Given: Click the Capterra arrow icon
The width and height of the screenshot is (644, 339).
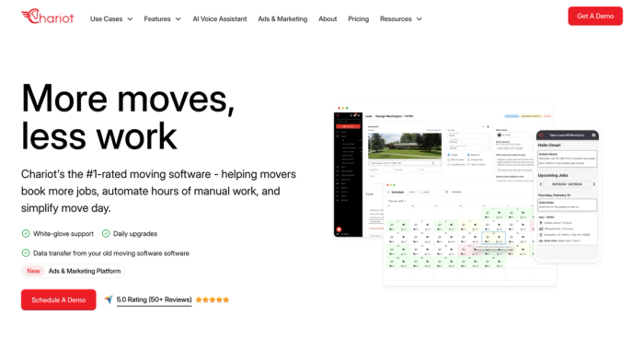Looking at the screenshot, I should point(109,299).
